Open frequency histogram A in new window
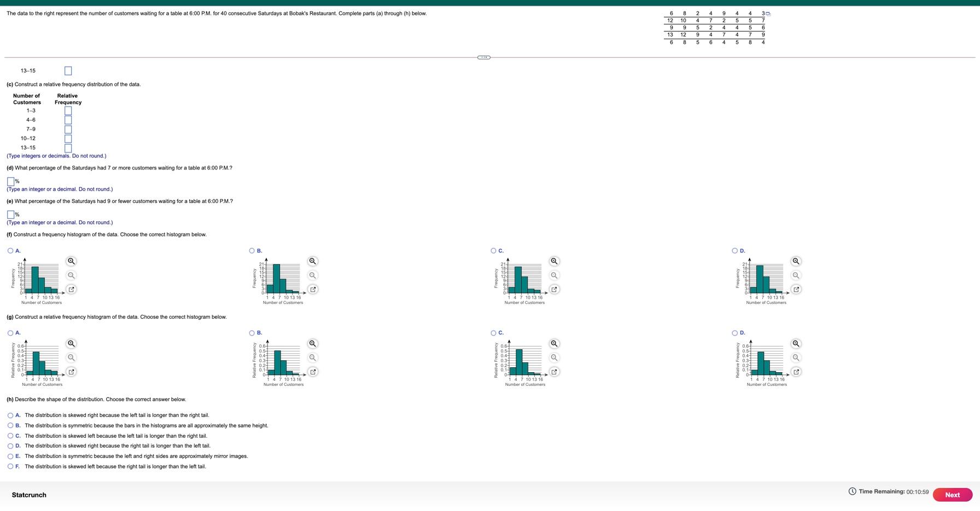The width and height of the screenshot is (980, 511). coord(71,290)
